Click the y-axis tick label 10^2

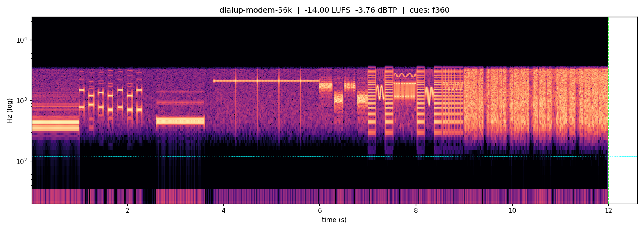(22, 161)
